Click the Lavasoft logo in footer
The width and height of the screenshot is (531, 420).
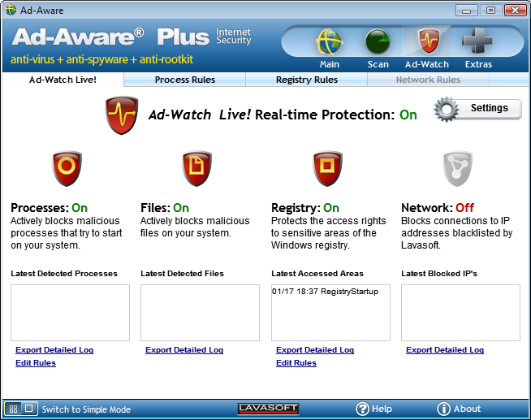coord(268,409)
